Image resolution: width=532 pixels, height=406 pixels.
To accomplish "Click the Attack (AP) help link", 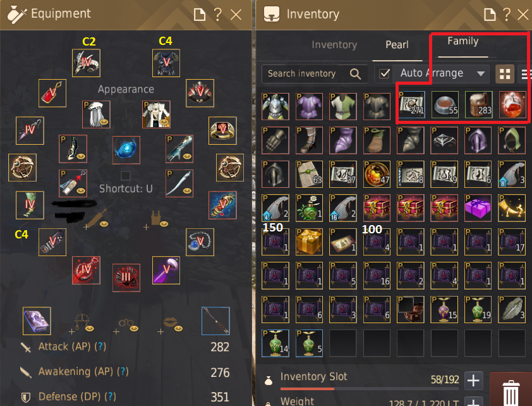I will [100, 347].
